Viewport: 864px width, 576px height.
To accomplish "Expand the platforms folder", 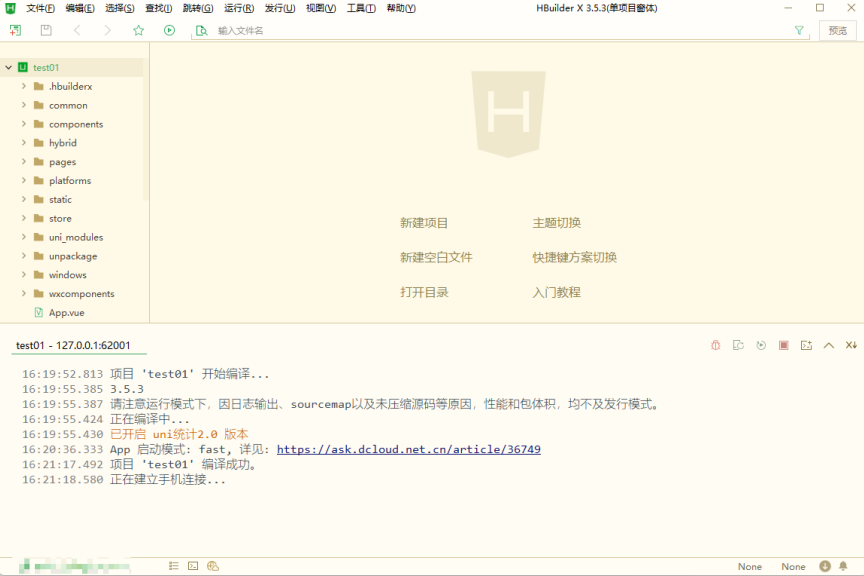I will pyautogui.click(x=24, y=180).
